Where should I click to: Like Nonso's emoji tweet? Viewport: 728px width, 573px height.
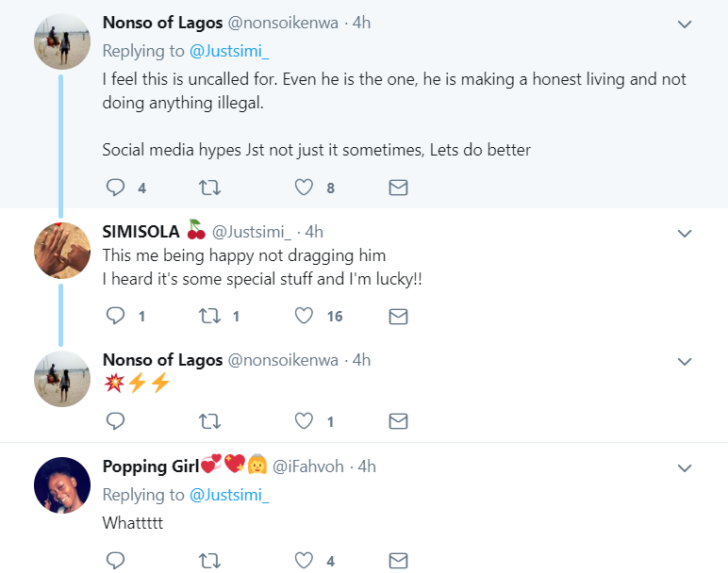pos(304,421)
